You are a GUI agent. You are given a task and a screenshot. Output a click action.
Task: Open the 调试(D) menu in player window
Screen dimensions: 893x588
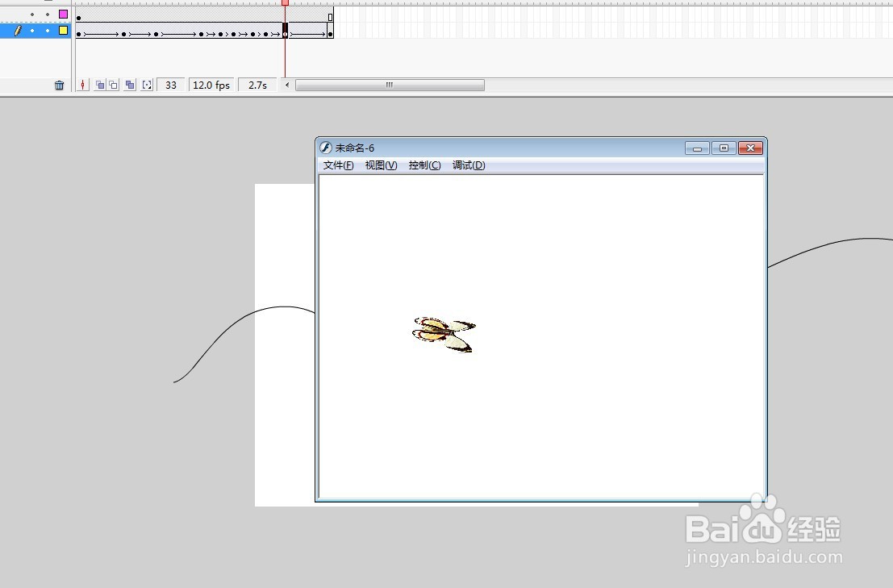469,165
